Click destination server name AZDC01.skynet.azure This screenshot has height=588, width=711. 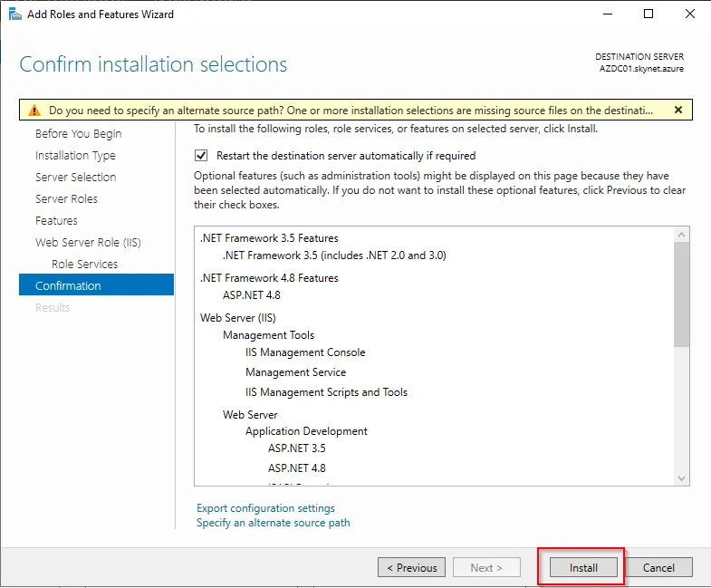point(641,69)
